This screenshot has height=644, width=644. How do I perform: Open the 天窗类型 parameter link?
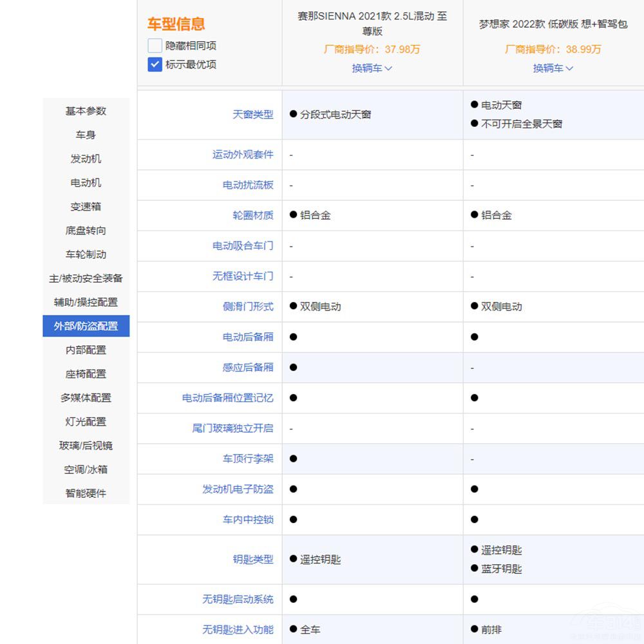(252, 115)
